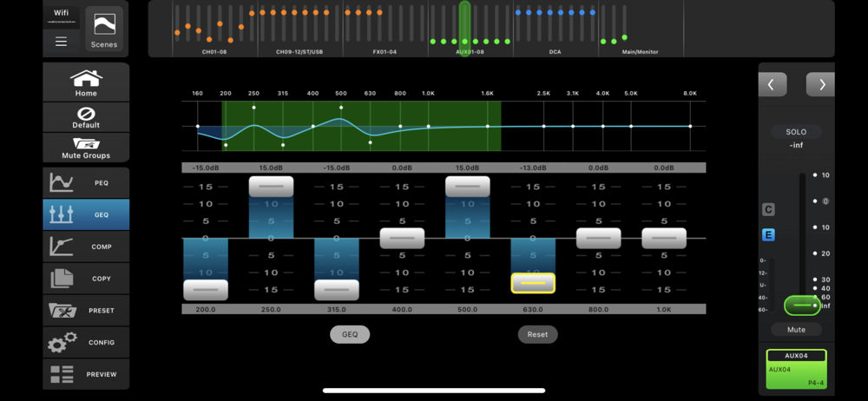Go to the Home screen

[x=86, y=82]
